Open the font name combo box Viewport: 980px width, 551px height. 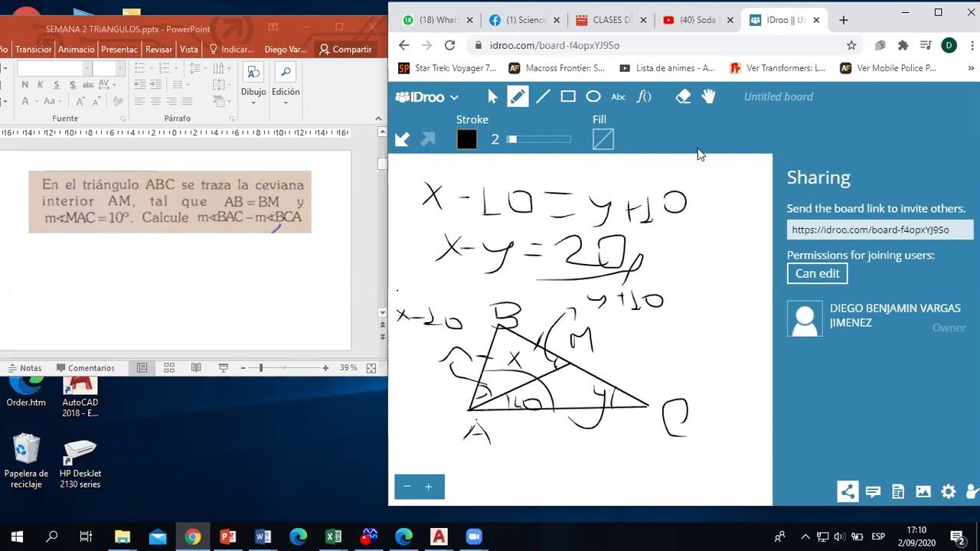(54, 68)
